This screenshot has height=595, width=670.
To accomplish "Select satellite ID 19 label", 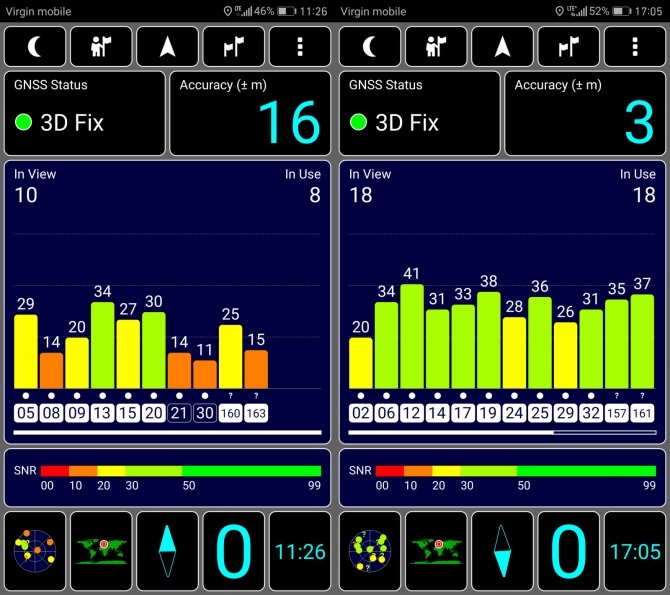I will tap(489, 413).
